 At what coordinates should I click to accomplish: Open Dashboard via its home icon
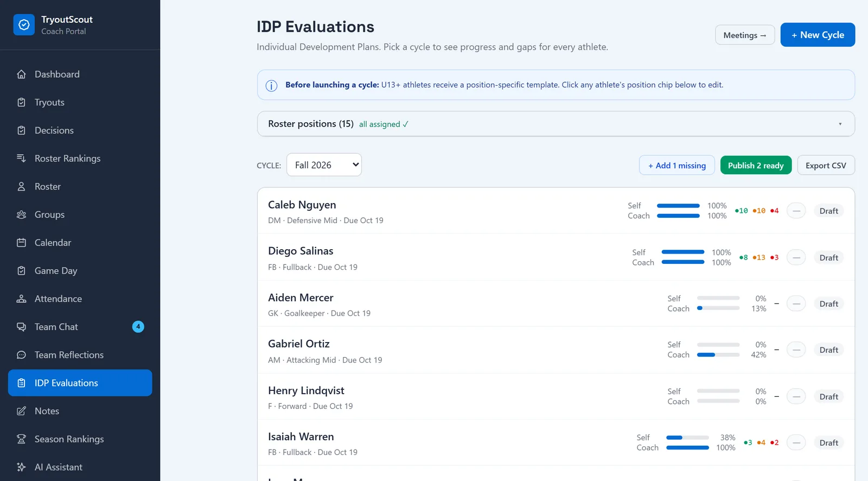21,74
